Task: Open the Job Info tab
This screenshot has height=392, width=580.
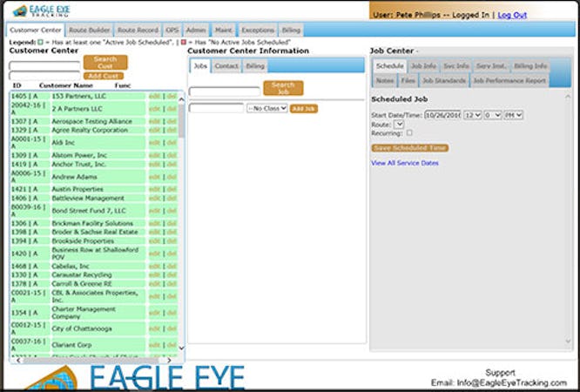Action: [x=423, y=66]
